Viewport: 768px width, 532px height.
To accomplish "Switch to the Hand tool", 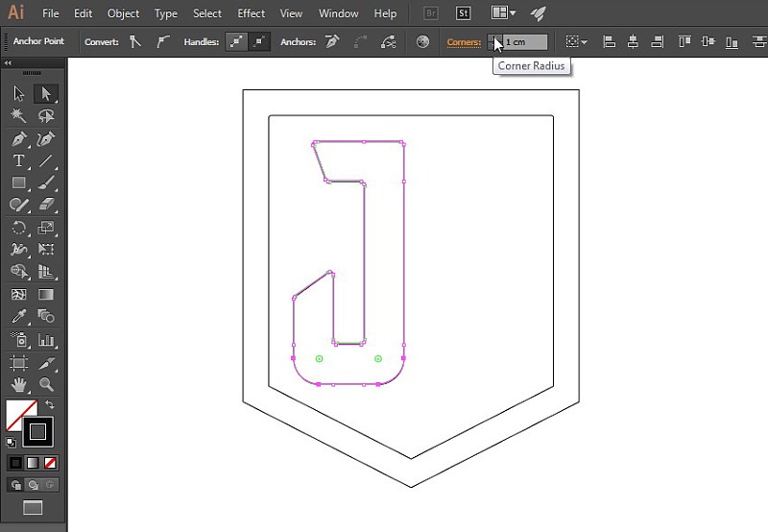I will click(x=18, y=385).
